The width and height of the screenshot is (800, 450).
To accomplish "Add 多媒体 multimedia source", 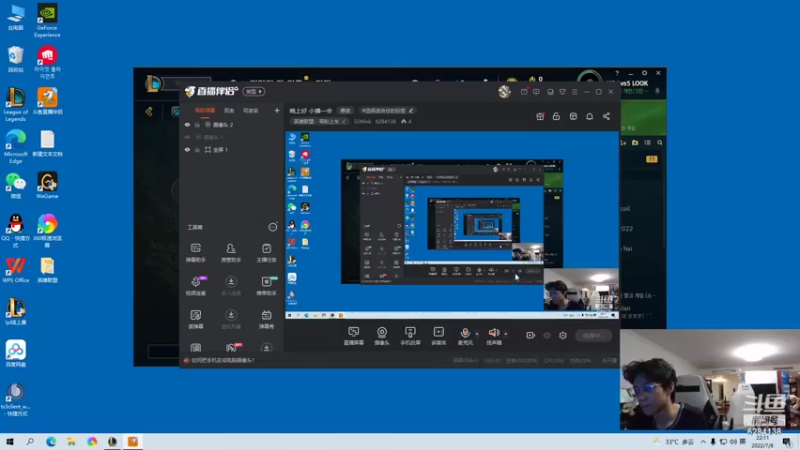I will [x=438, y=336].
